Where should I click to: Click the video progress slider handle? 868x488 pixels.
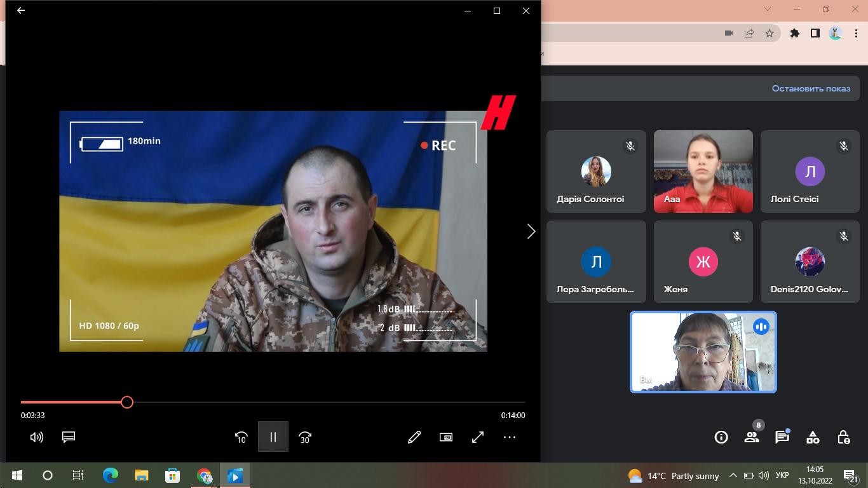point(127,402)
